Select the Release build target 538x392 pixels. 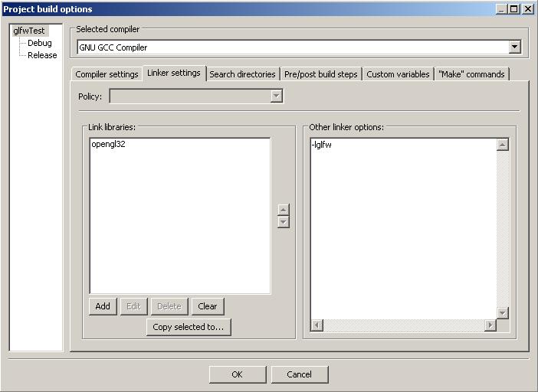pos(42,55)
